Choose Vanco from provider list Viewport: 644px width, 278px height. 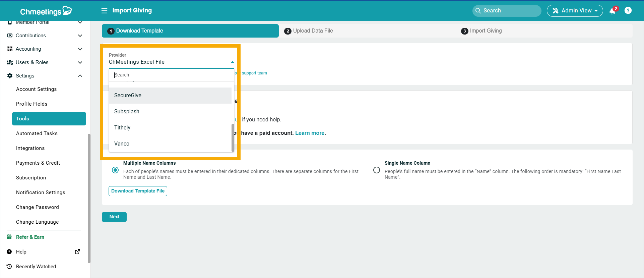(170, 144)
